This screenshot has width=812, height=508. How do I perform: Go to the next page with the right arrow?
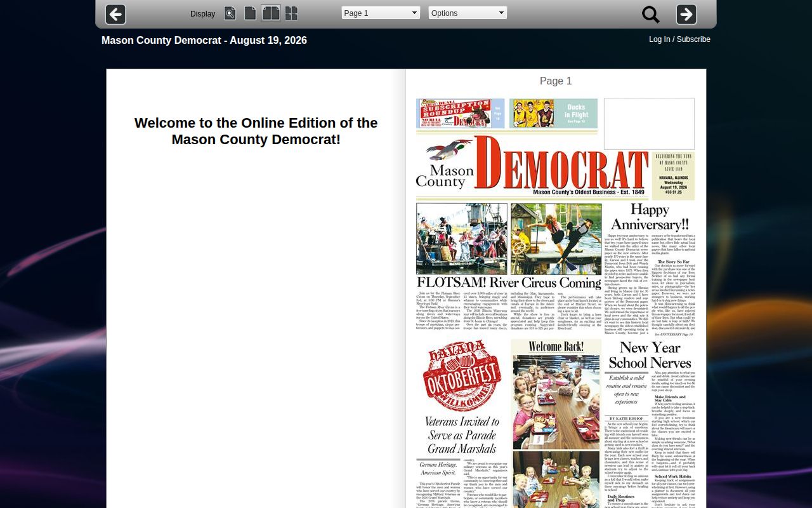coord(686,14)
